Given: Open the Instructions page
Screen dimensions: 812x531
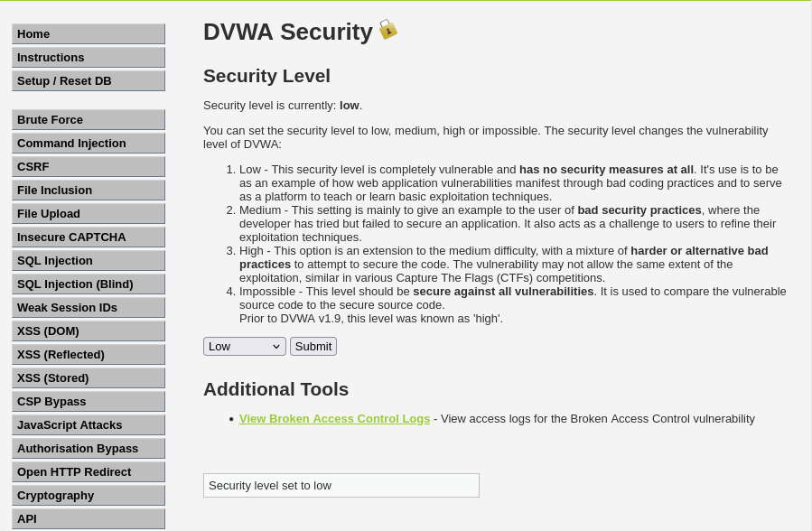Looking at the screenshot, I should point(89,58).
